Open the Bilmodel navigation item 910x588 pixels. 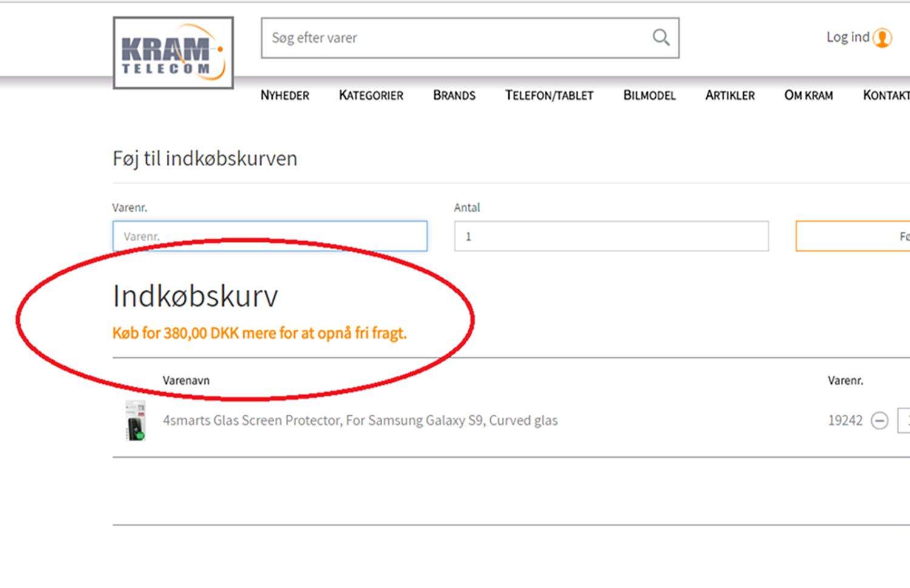coord(649,95)
